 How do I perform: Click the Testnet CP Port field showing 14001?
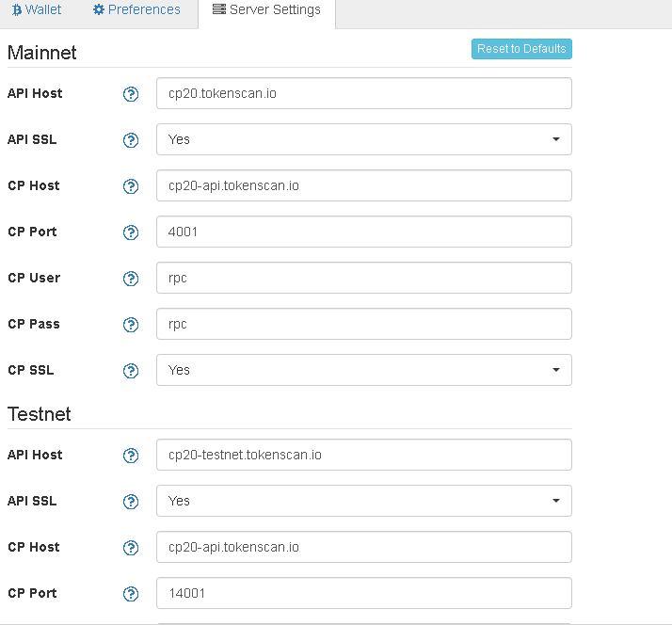pos(364,593)
